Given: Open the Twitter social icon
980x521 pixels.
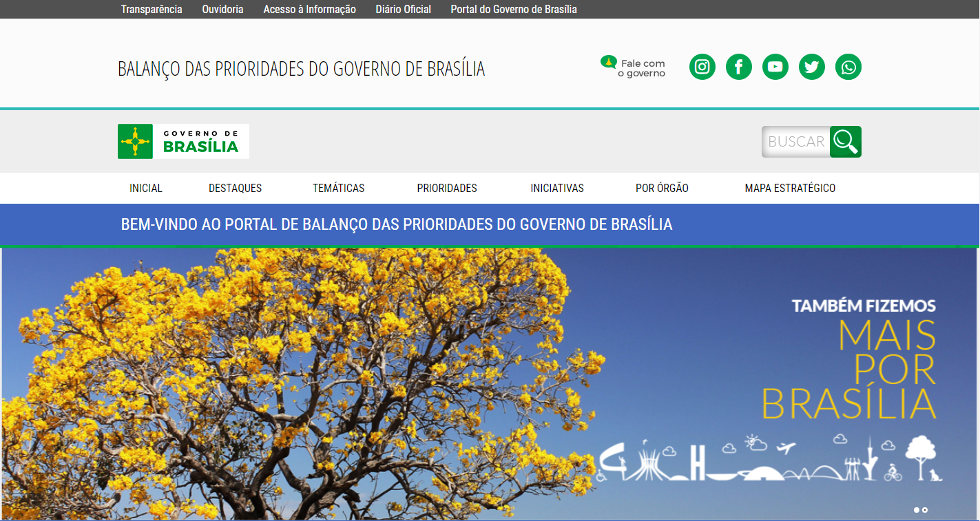Looking at the screenshot, I should coord(812,67).
